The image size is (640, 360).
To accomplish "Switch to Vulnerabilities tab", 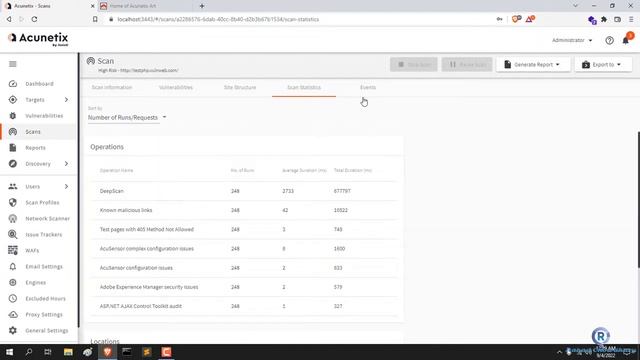I will (176, 87).
